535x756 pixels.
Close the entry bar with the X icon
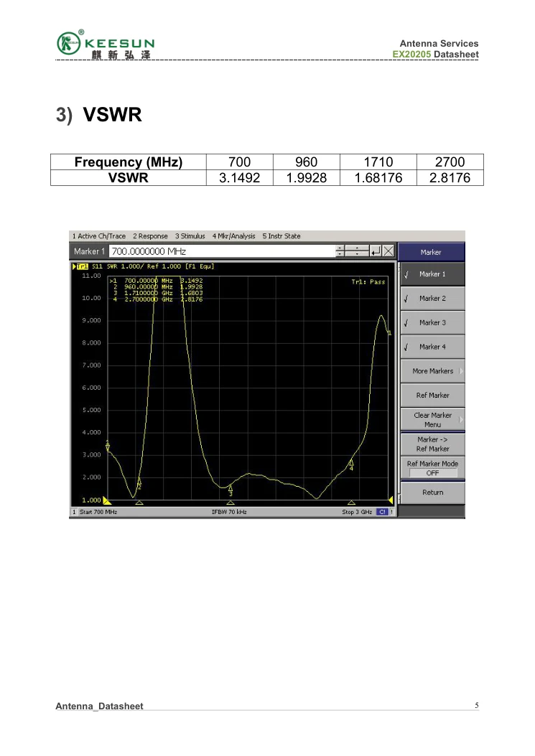pyautogui.click(x=389, y=251)
